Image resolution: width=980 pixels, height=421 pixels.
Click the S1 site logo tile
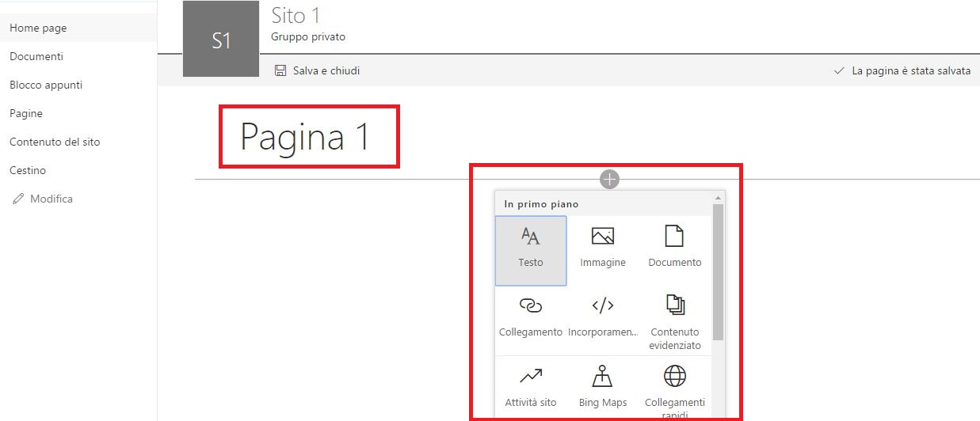pyautogui.click(x=221, y=39)
